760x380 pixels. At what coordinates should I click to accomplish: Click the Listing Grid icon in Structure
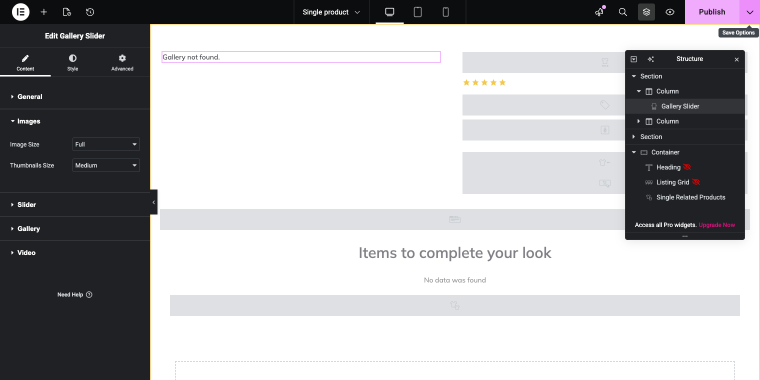click(649, 183)
